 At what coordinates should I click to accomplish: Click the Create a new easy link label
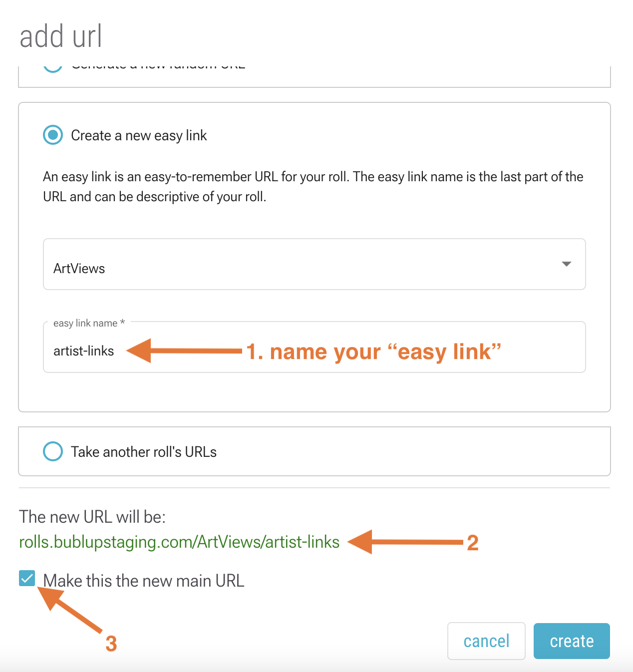(139, 135)
